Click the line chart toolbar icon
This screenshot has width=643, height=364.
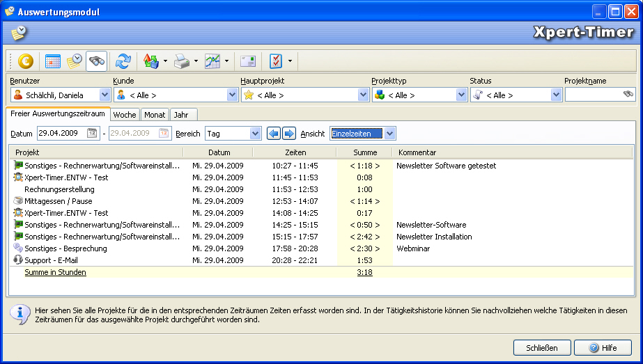coord(212,61)
